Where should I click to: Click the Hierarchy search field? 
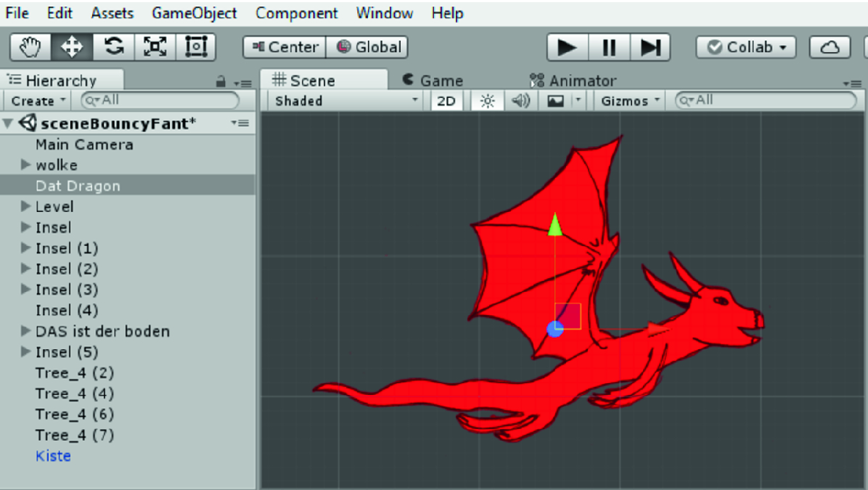tap(160, 100)
